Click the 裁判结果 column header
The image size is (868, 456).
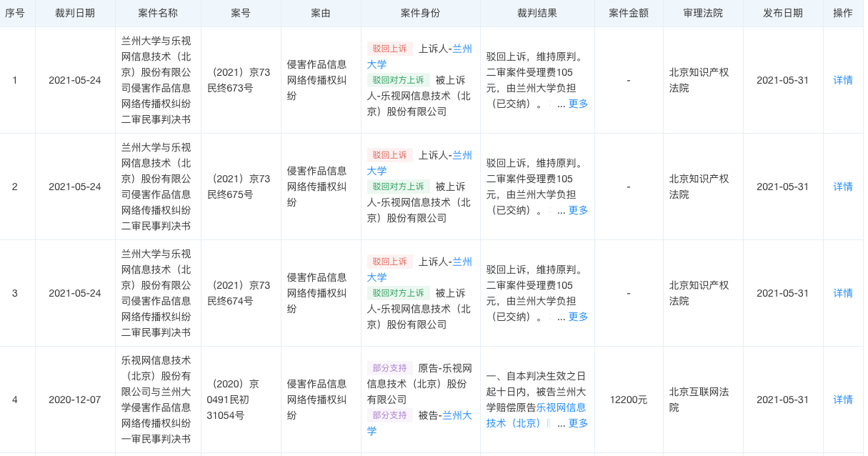[x=537, y=14]
